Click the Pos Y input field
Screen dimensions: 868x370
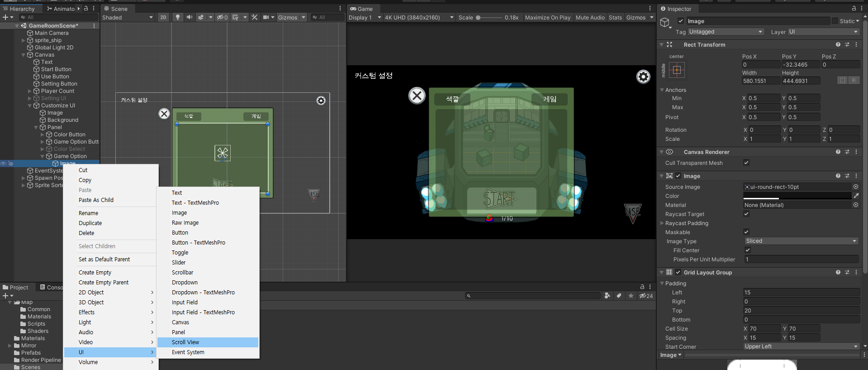pos(801,65)
